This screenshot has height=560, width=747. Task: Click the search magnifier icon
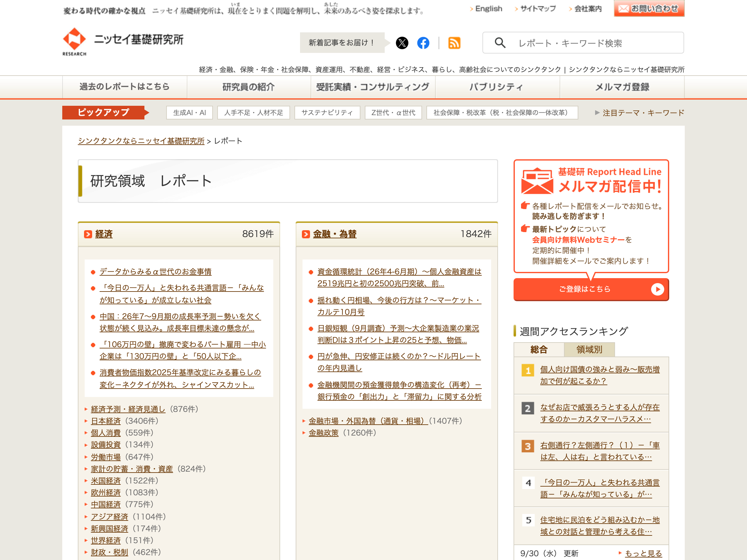coord(500,43)
